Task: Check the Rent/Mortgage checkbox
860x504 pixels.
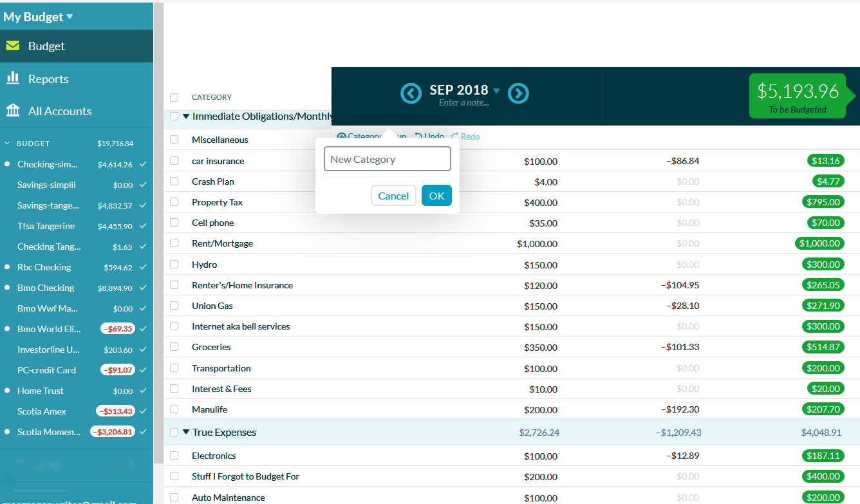Action: click(x=174, y=243)
